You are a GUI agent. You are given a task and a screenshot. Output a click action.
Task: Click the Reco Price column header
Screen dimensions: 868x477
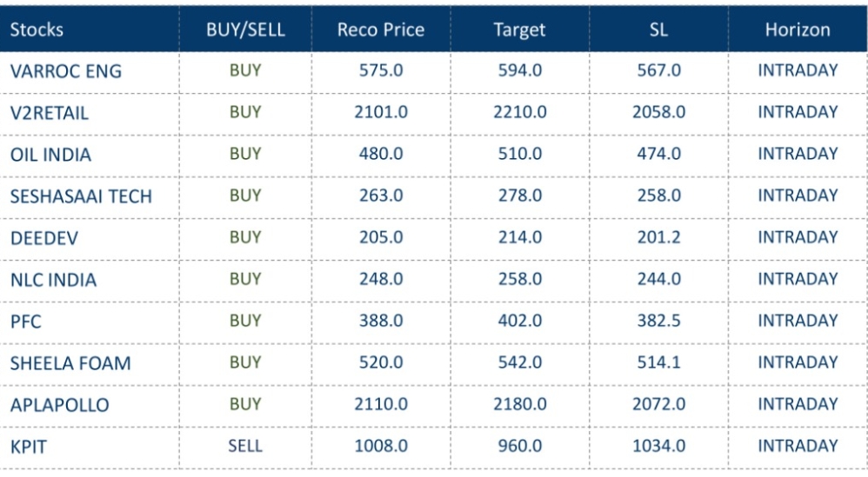click(x=381, y=30)
